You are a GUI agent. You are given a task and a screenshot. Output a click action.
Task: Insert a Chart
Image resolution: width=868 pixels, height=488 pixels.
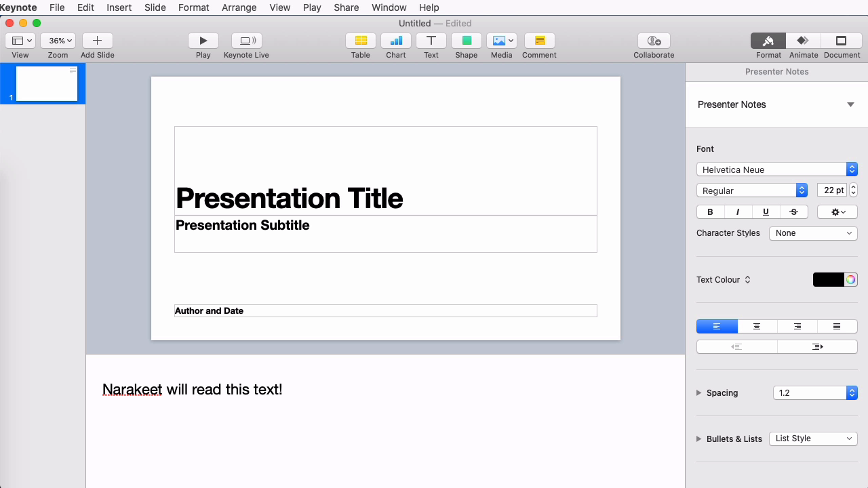pos(396,41)
